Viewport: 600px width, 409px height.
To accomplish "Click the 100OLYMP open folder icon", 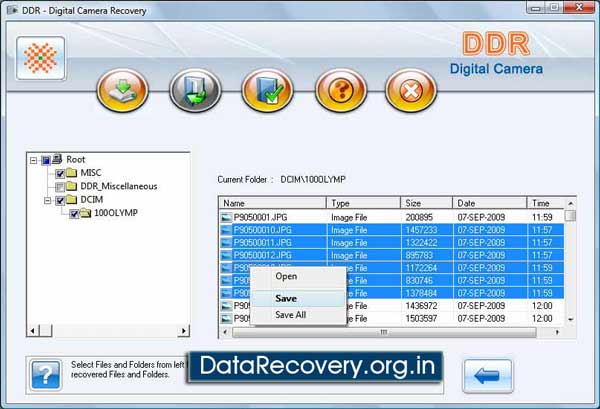I will pyautogui.click(x=85, y=213).
